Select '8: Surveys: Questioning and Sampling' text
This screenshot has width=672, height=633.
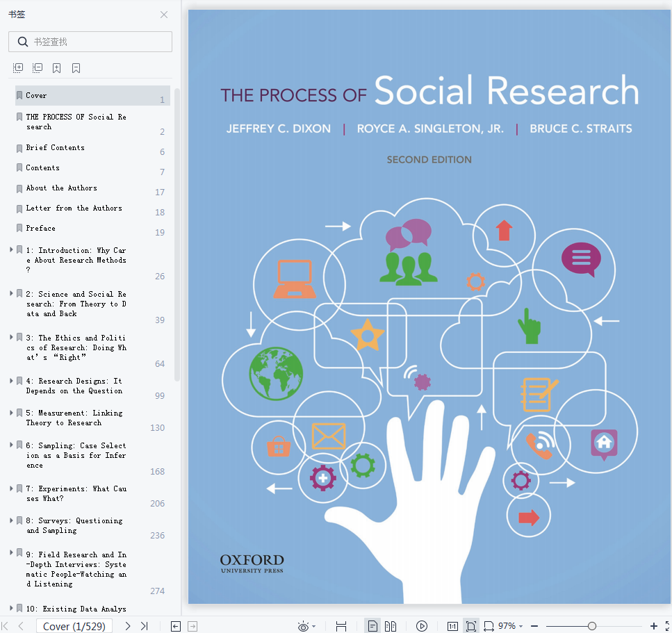coord(74,525)
